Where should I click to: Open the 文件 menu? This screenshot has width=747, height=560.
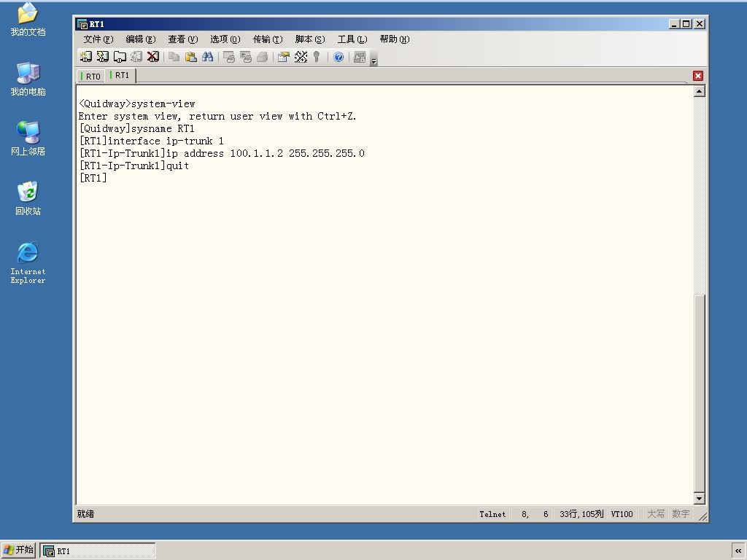(98, 39)
